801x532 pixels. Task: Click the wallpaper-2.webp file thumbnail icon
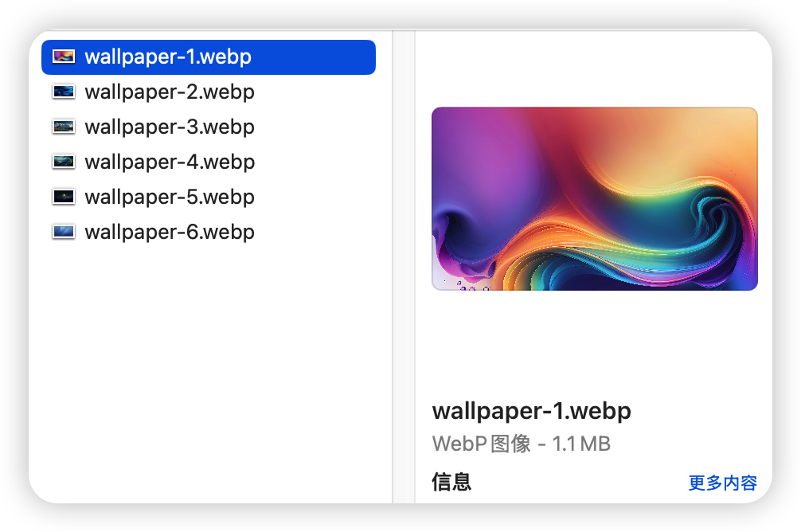tap(64, 92)
